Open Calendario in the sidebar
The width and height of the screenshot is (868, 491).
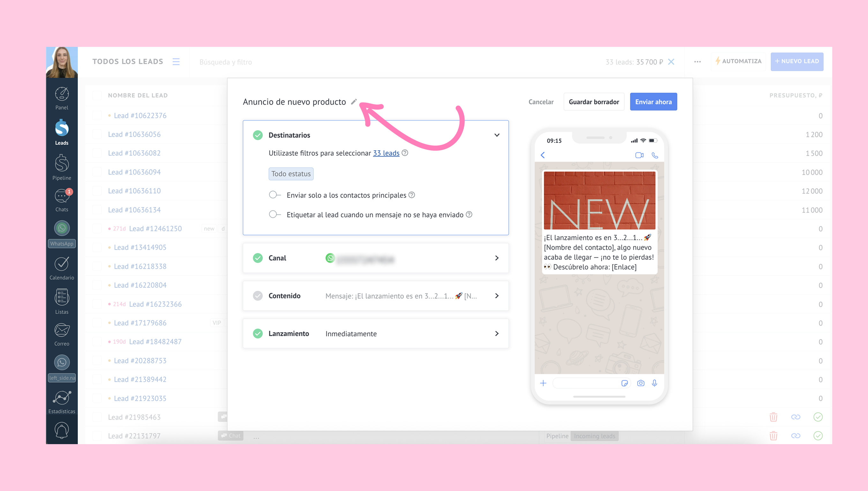(x=62, y=268)
